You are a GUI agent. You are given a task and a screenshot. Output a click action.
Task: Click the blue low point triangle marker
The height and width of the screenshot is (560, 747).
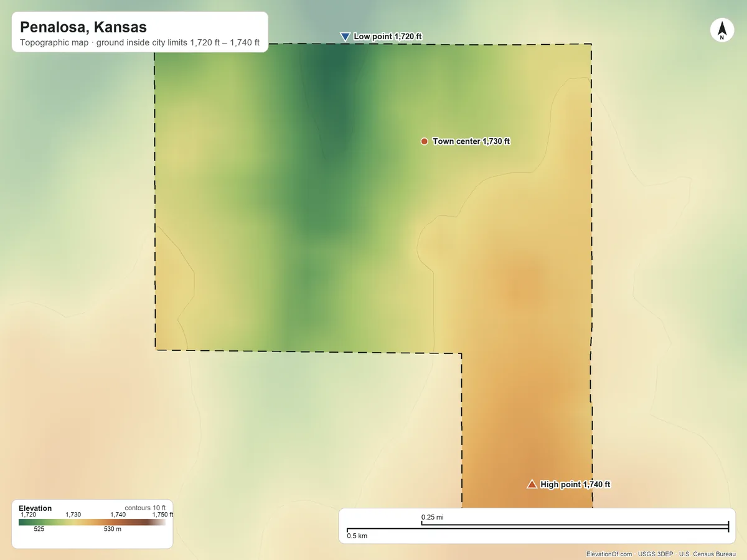[x=345, y=37]
